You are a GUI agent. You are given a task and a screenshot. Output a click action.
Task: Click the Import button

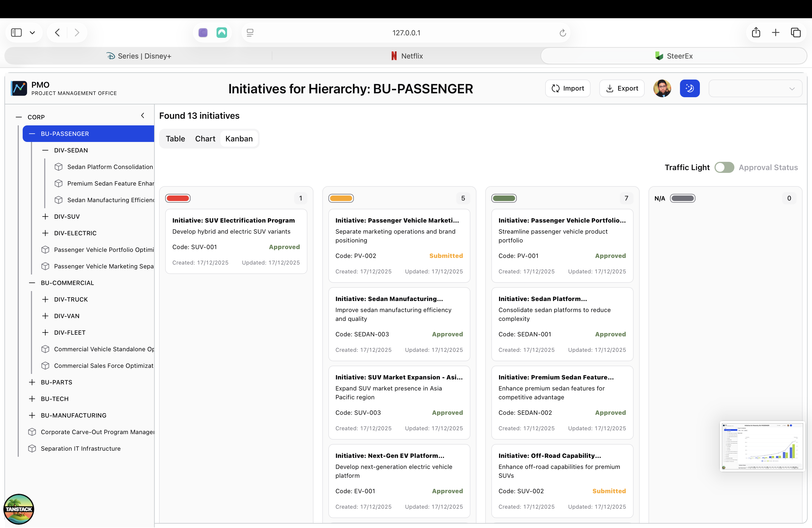tap(567, 89)
